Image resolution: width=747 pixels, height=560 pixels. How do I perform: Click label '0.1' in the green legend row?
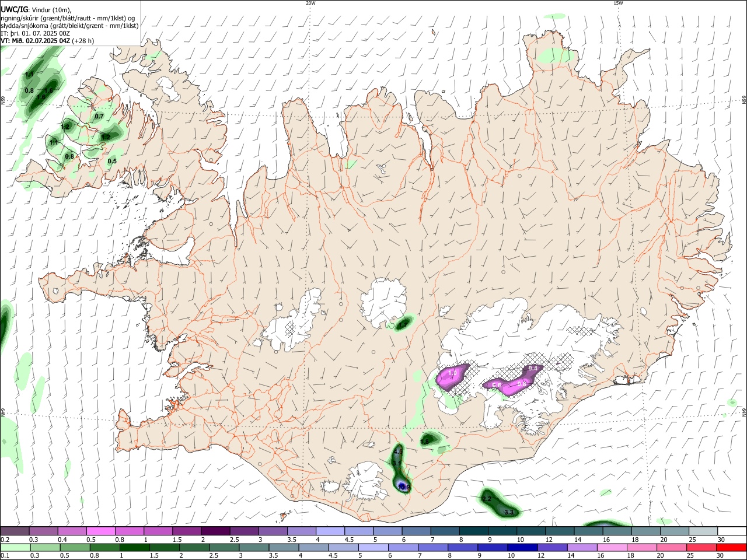(4, 556)
